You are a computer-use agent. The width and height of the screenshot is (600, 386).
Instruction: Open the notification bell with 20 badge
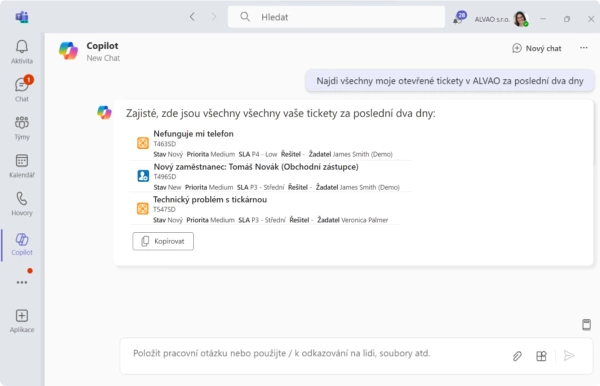459,18
